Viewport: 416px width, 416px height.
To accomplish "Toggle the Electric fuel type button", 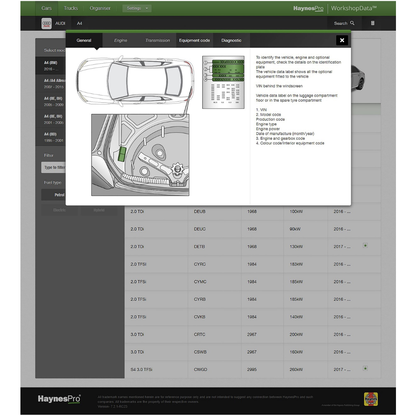I will (x=59, y=210).
